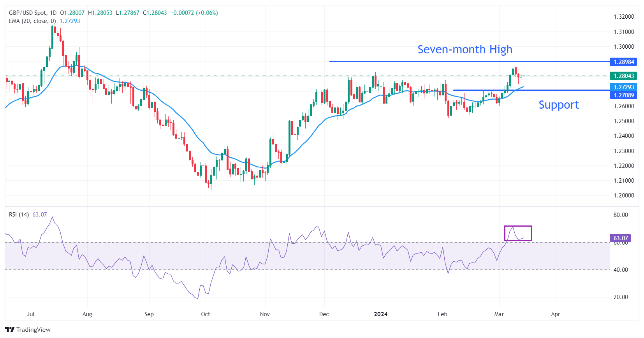
Task: Click the 1.32000 price scale label
Action: pyautogui.click(x=623, y=17)
